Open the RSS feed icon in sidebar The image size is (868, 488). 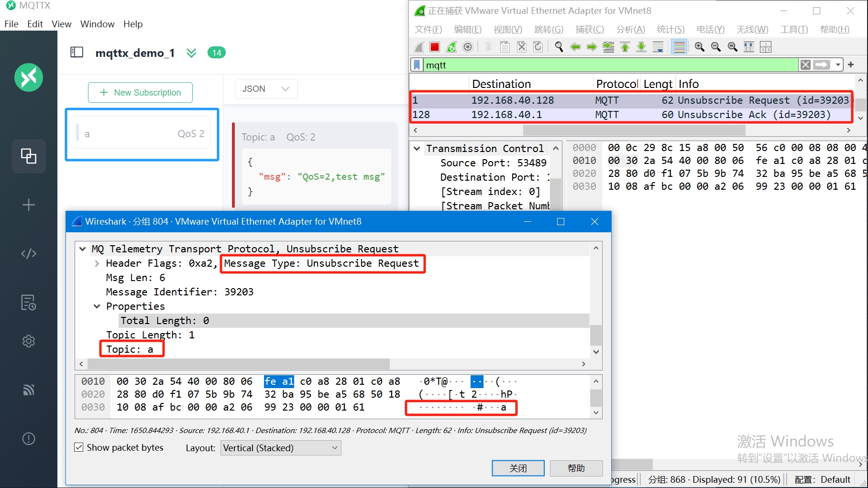click(x=29, y=390)
